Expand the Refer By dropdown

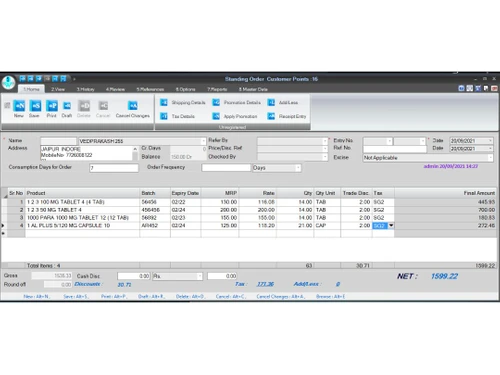pyautogui.click(x=325, y=141)
